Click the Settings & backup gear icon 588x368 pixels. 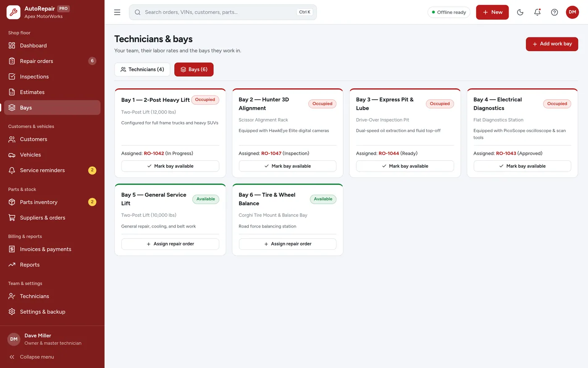pos(12,312)
